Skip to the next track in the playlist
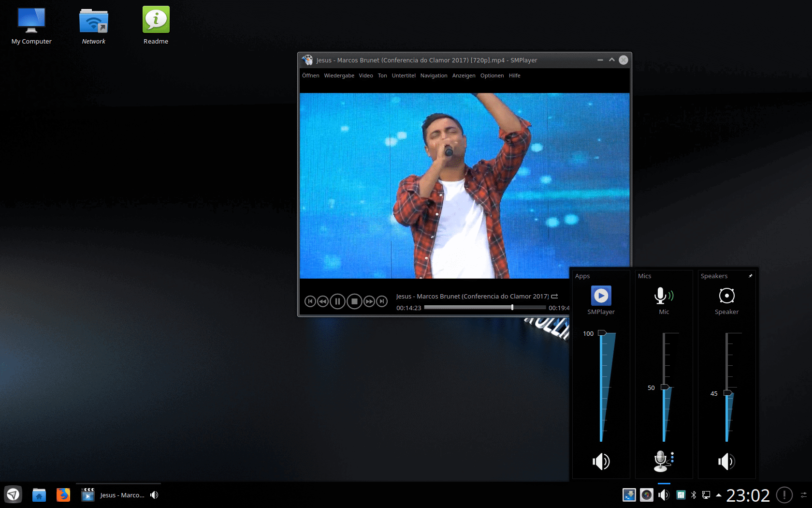Image resolution: width=812 pixels, height=508 pixels. [382, 301]
